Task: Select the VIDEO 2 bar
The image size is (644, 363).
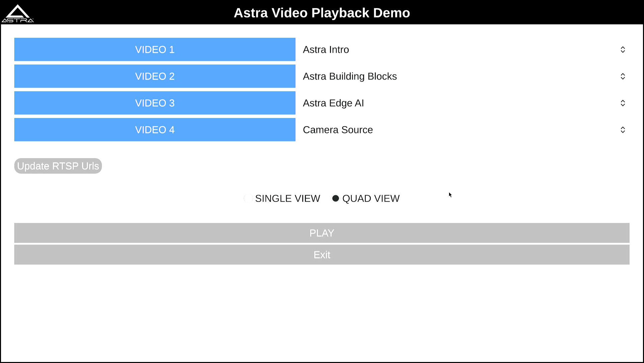Action: (x=154, y=76)
